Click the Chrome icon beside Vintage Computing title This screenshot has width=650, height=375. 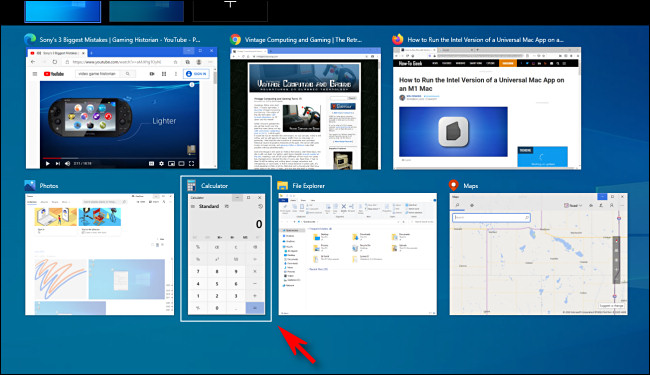point(235,39)
